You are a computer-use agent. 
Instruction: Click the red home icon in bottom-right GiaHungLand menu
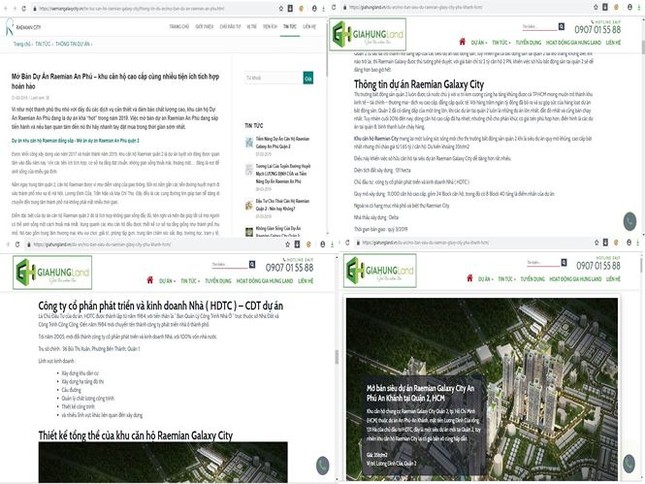(x=470, y=278)
